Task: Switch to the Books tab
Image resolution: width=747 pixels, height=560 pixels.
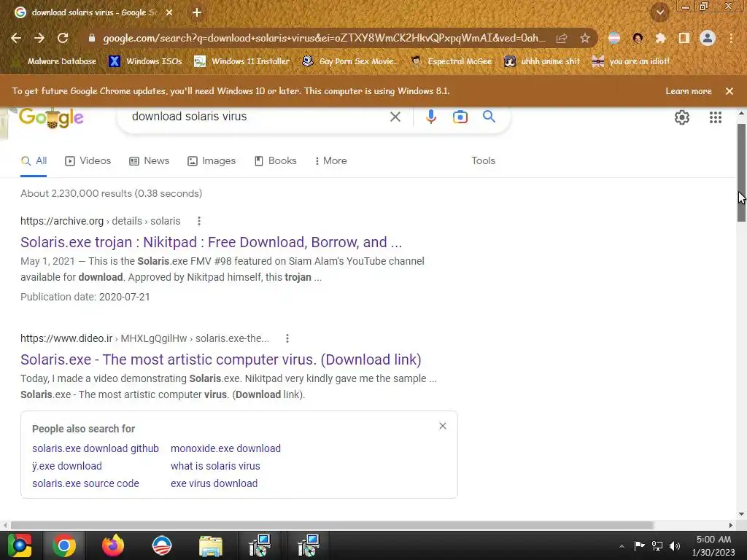Action: click(275, 161)
